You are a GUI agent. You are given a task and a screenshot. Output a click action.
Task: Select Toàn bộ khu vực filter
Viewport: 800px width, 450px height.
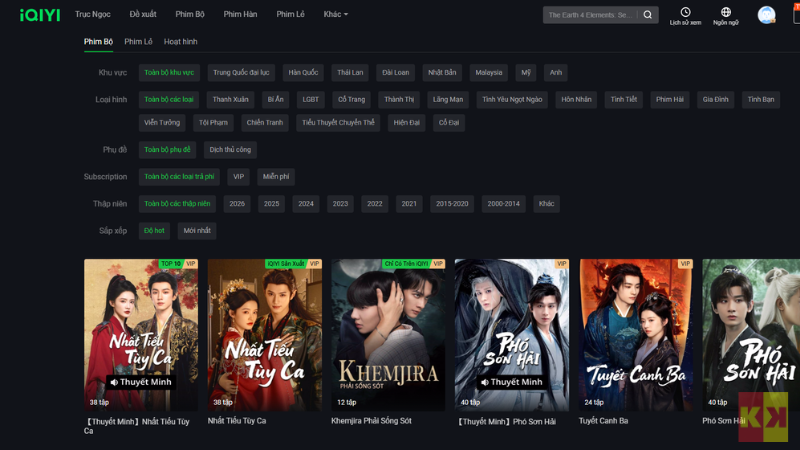pyautogui.click(x=169, y=72)
